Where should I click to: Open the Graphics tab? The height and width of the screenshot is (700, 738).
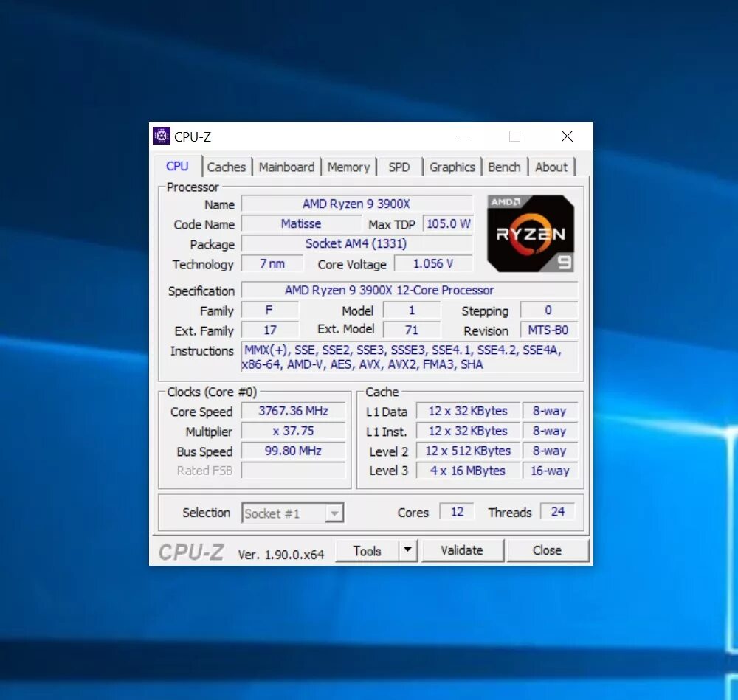pyautogui.click(x=452, y=167)
